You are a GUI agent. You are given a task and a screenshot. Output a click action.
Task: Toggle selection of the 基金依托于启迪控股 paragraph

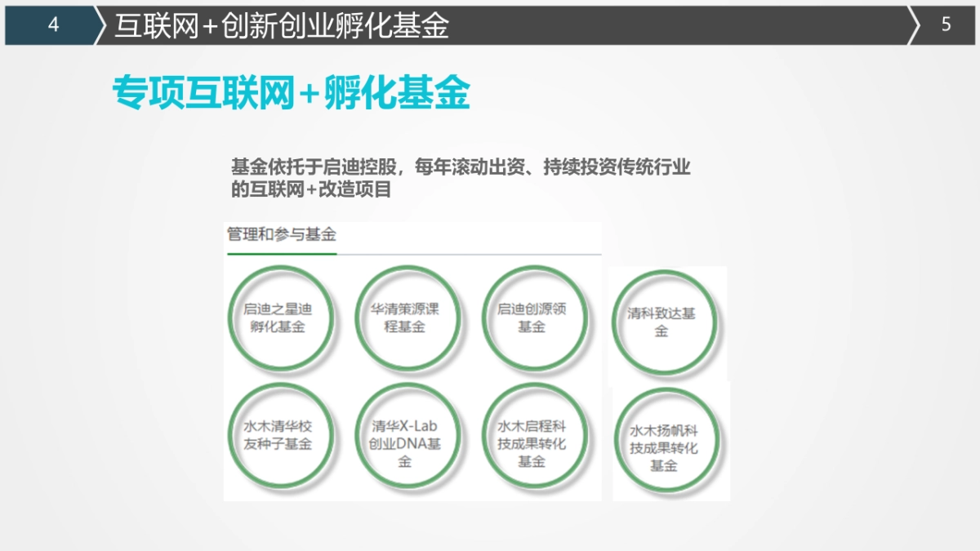[462, 177]
